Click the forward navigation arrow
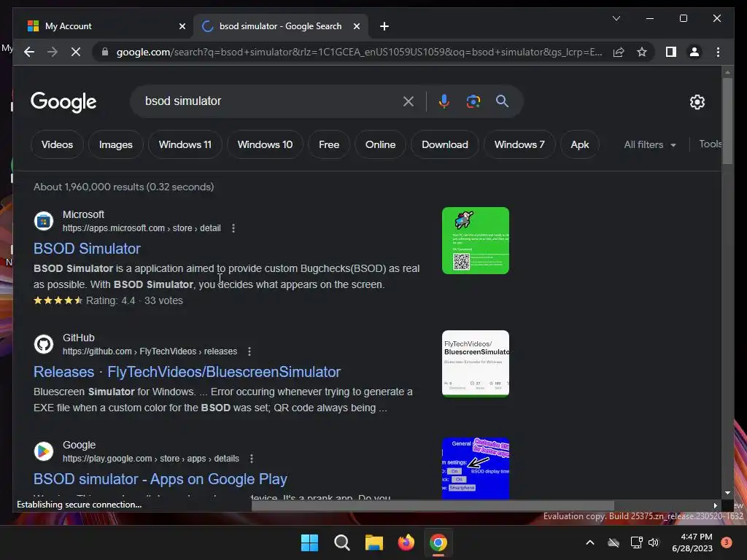 point(53,52)
